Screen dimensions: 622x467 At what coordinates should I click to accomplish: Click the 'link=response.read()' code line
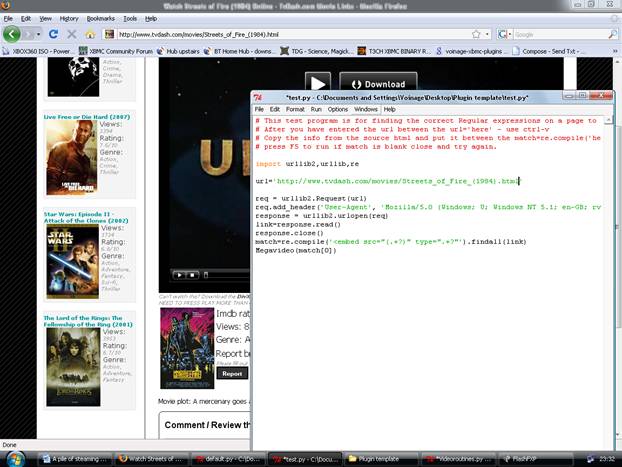pos(298,224)
